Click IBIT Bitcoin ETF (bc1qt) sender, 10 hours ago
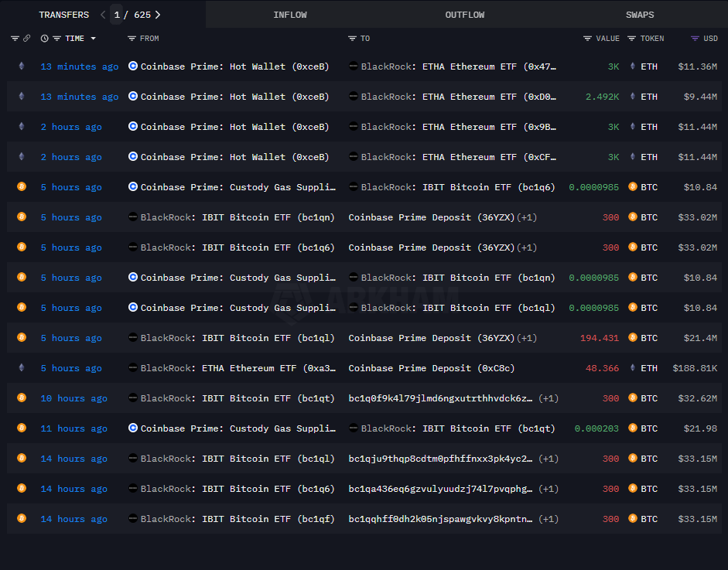This screenshot has height=570, width=728. 268,398
